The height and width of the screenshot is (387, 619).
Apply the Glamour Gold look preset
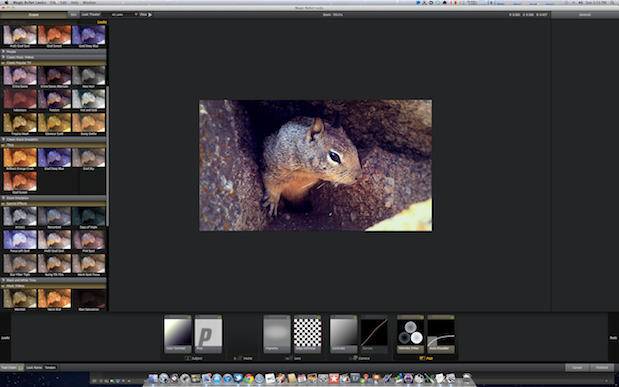(x=54, y=123)
